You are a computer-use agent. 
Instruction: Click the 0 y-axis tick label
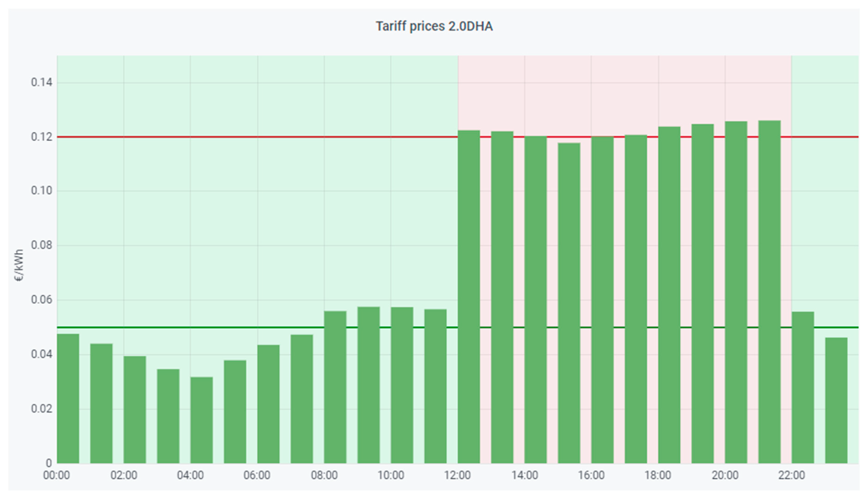pyautogui.click(x=49, y=463)
